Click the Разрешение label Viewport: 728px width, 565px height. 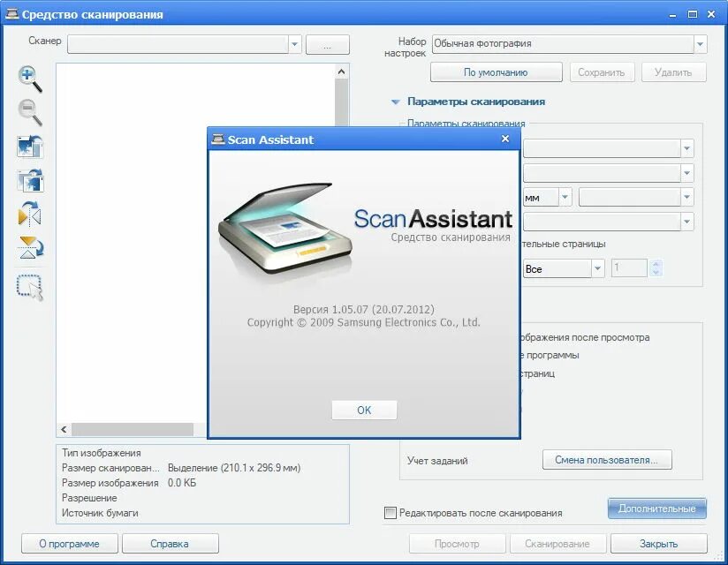click(89, 498)
